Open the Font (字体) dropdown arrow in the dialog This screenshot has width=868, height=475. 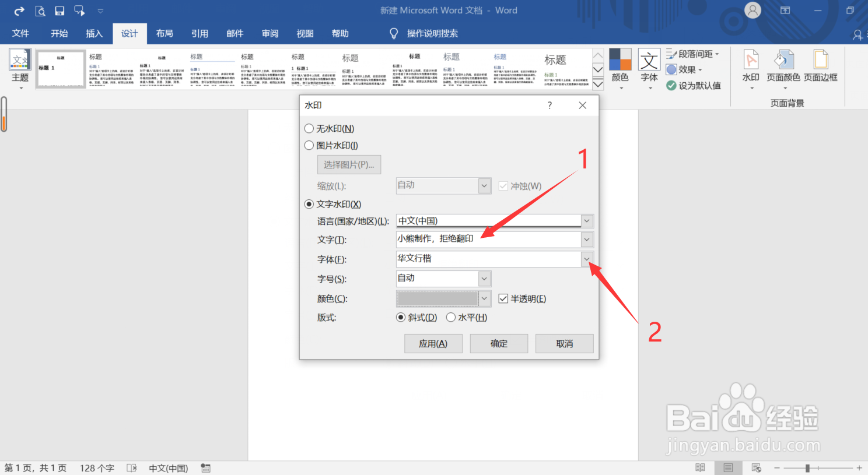(587, 259)
